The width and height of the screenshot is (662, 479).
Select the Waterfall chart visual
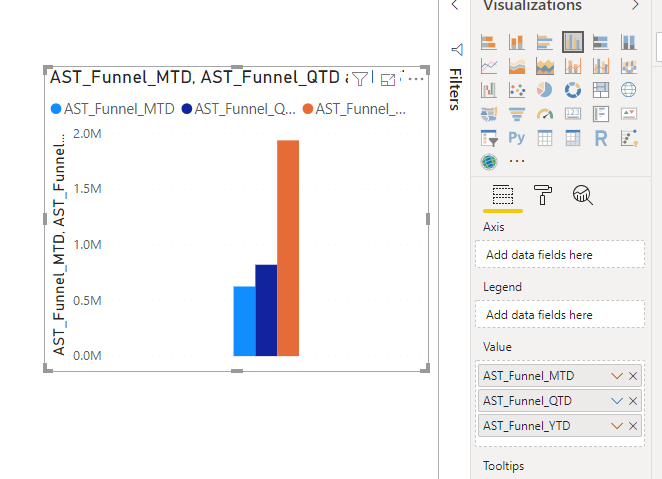click(489, 90)
